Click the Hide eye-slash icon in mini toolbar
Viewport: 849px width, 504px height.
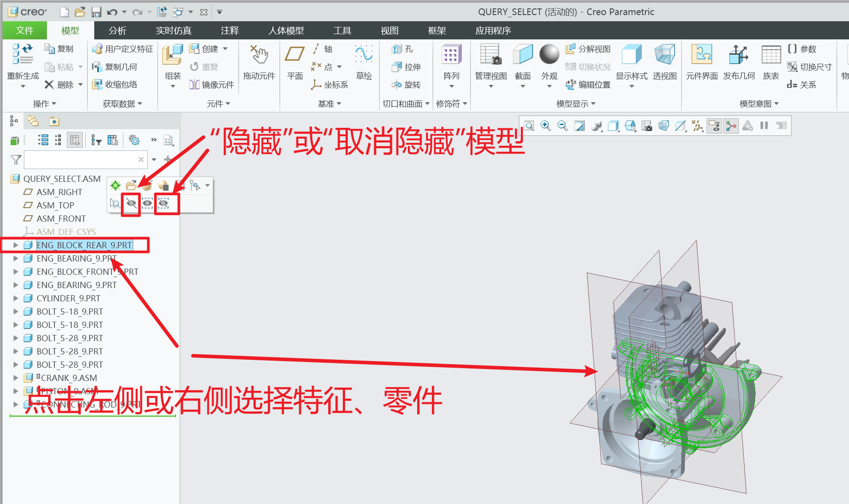pyautogui.click(x=131, y=204)
